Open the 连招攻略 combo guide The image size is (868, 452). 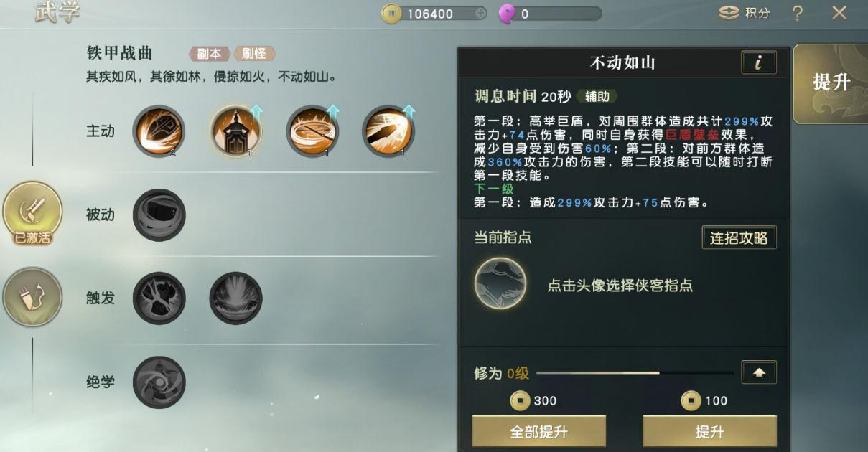pyautogui.click(x=739, y=238)
